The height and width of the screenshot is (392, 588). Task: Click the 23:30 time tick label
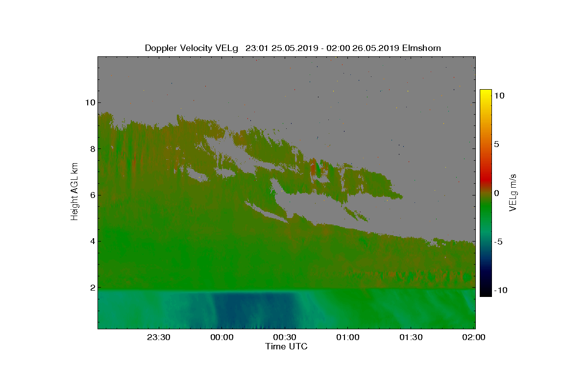pos(159,338)
